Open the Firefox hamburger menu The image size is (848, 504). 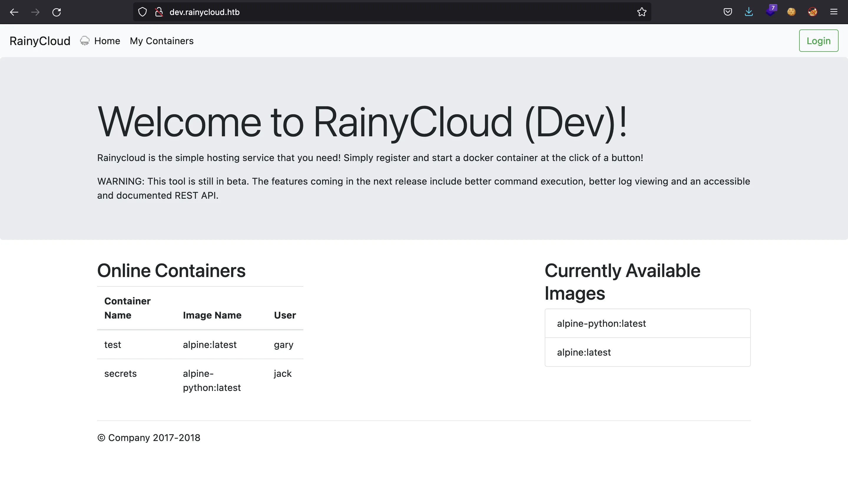(x=834, y=12)
